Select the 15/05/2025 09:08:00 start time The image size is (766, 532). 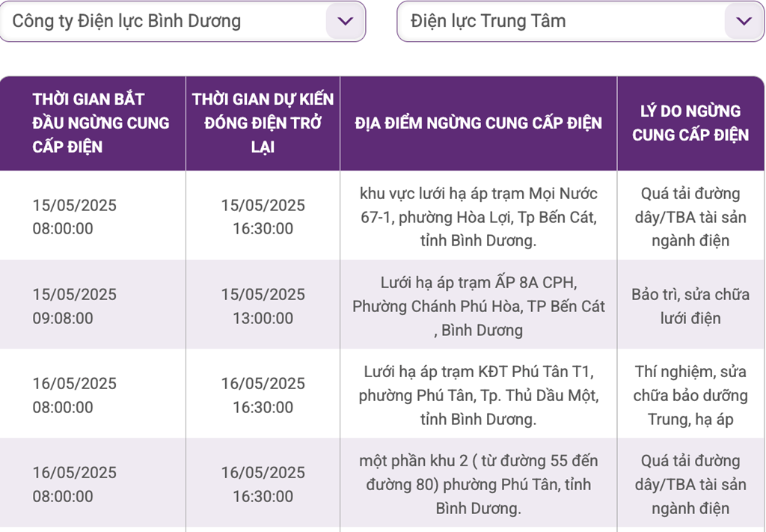(x=75, y=306)
